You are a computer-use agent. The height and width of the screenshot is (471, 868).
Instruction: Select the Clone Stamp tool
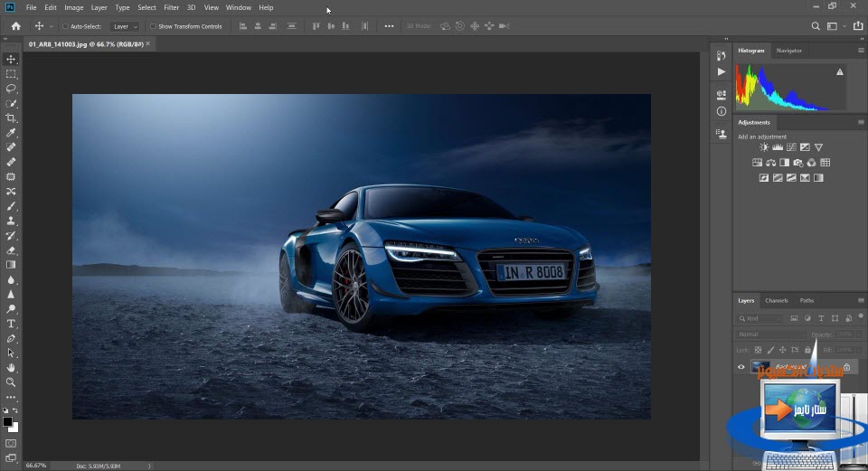tap(11, 221)
